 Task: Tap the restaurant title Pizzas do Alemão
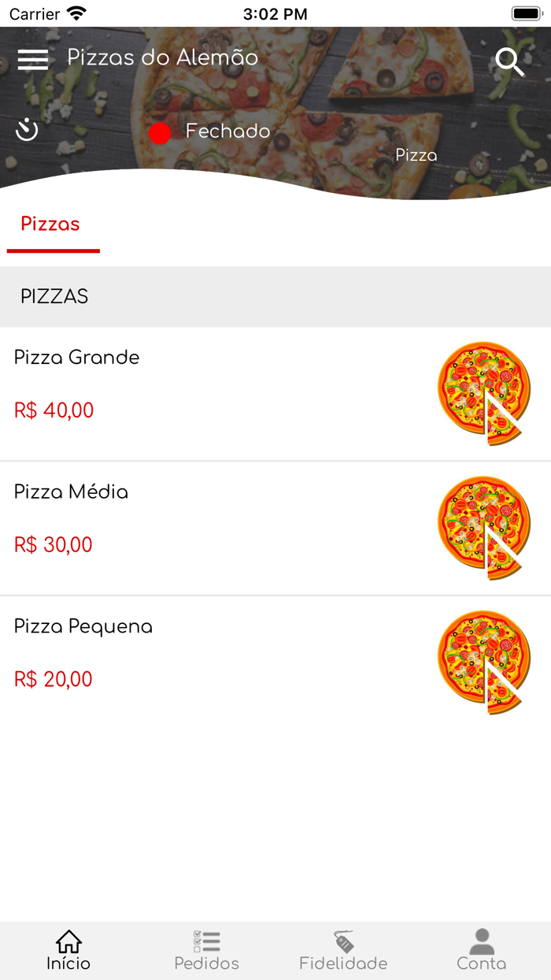(161, 58)
